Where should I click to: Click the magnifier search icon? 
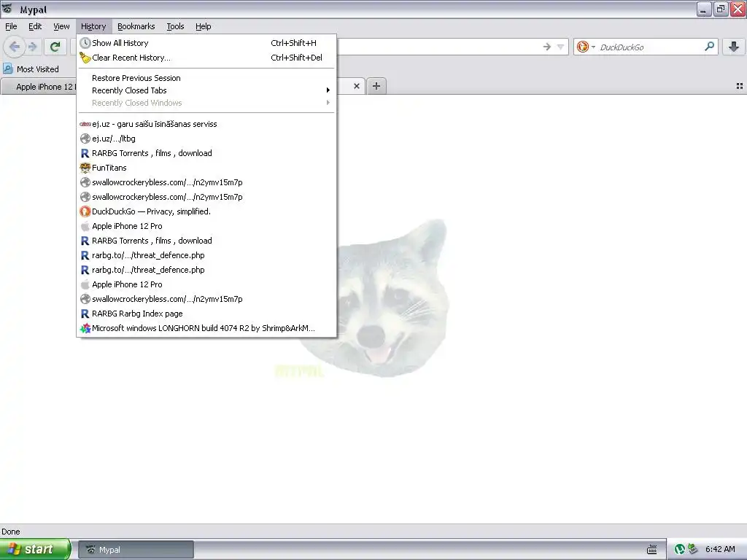[709, 46]
